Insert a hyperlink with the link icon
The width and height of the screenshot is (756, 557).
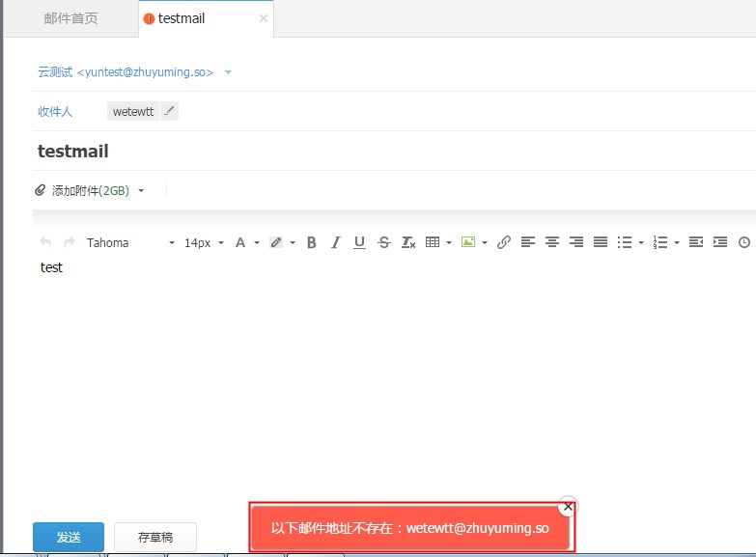click(504, 242)
